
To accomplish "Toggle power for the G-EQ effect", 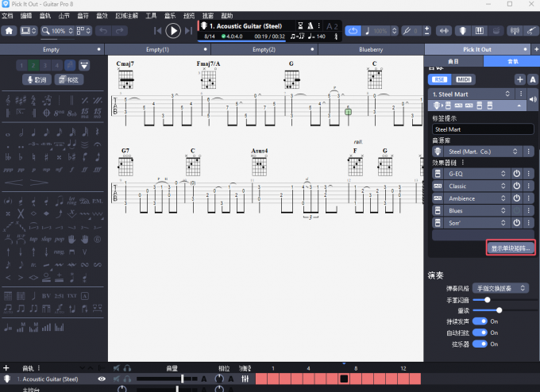I will click(515, 174).
